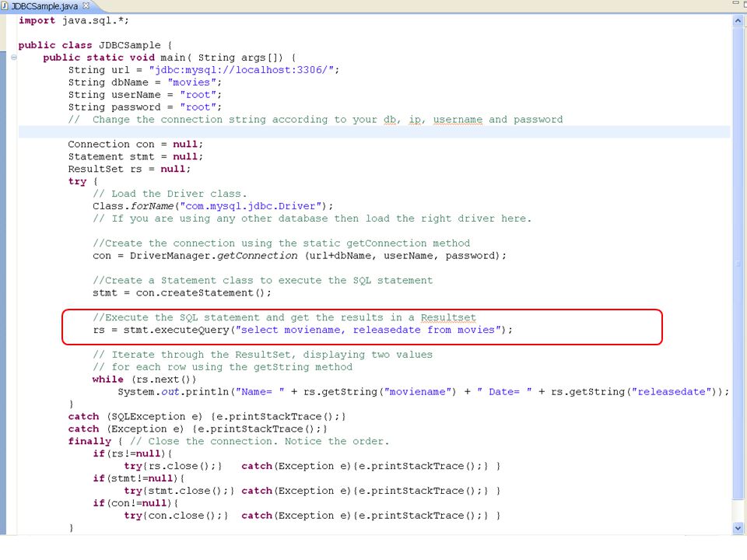This screenshot has height=560, width=747.
Task: Click the "if(con!=null){" line
Action: [135, 503]
